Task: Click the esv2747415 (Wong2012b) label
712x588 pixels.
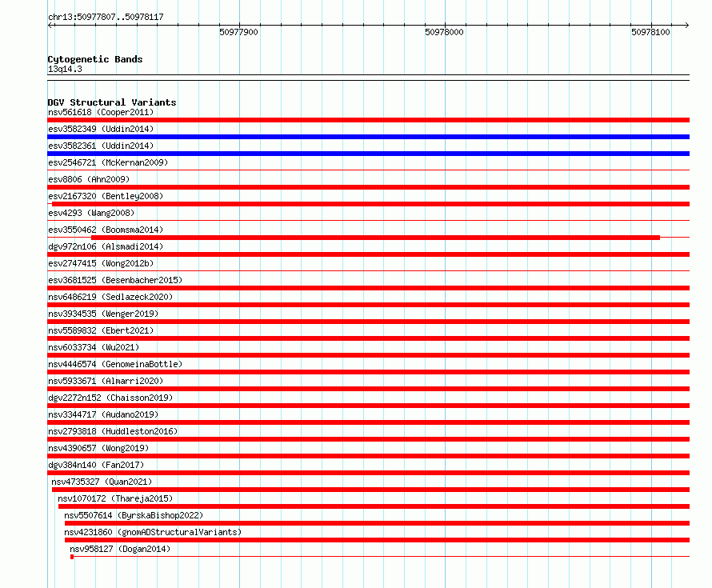Action: coord(101,263)
